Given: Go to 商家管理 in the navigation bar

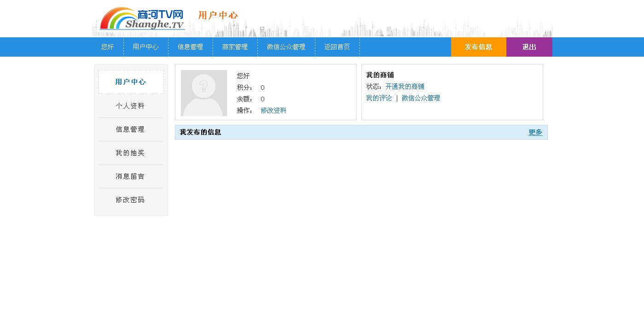Looking at the screenshot, I should pyautogui.click(x=235, y=47).
